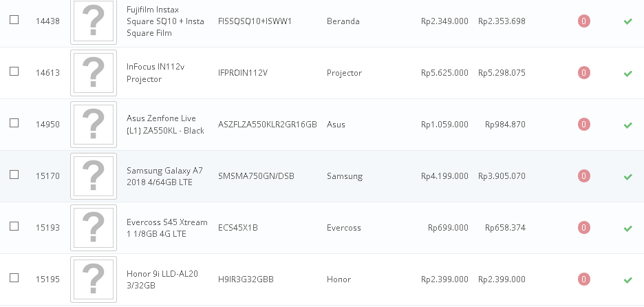Tick the checkbox for product 14950

click(14, 123)
